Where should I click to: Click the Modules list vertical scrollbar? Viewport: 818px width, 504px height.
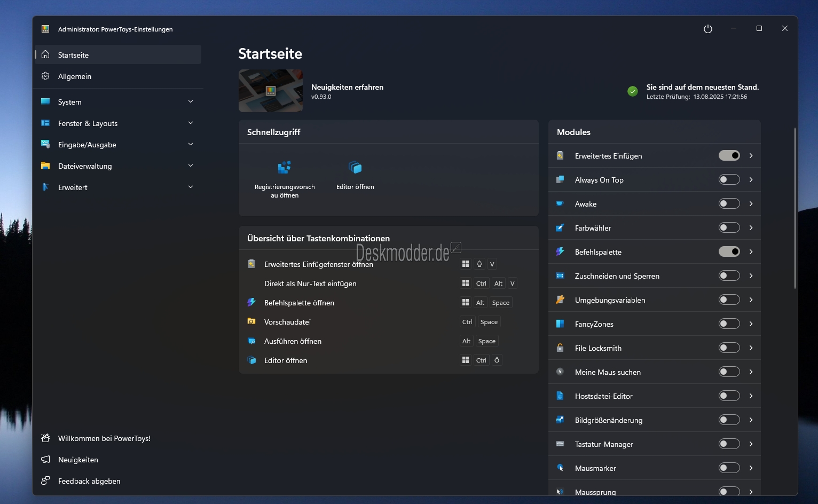pyautogui.click(x=795, y=208)
